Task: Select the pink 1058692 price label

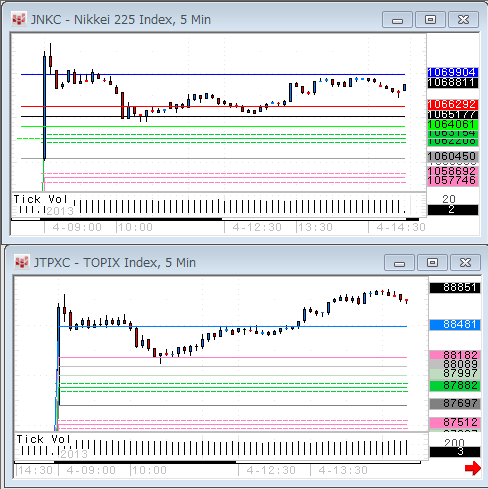Action: click(x=453, y=171)
